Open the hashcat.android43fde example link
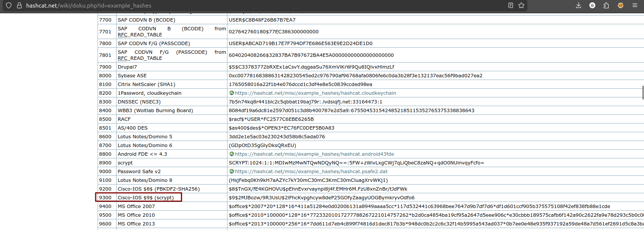The height and width of the screenshot is (230, 644). pos(314,154)
